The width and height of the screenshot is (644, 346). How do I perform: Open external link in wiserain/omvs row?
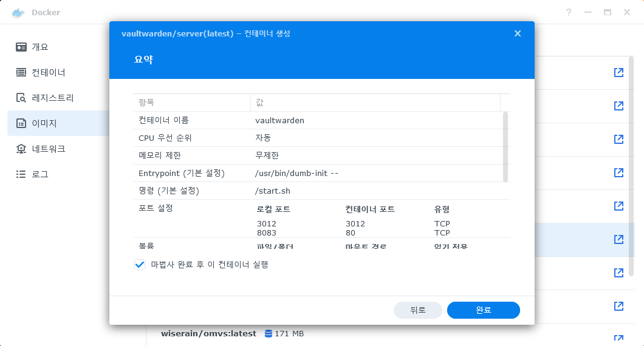click(618, 338)
